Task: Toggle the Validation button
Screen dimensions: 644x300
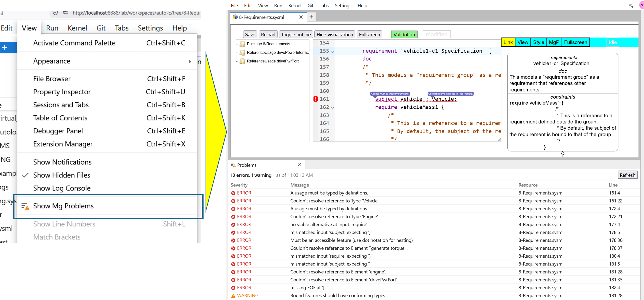Action: tap(404, 35)
